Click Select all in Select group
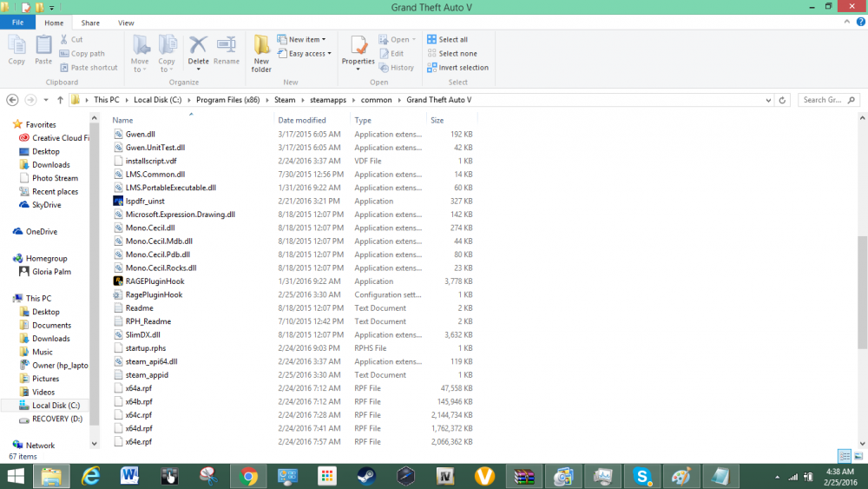The height and width of the screenshot is (489, 868). 447,39
